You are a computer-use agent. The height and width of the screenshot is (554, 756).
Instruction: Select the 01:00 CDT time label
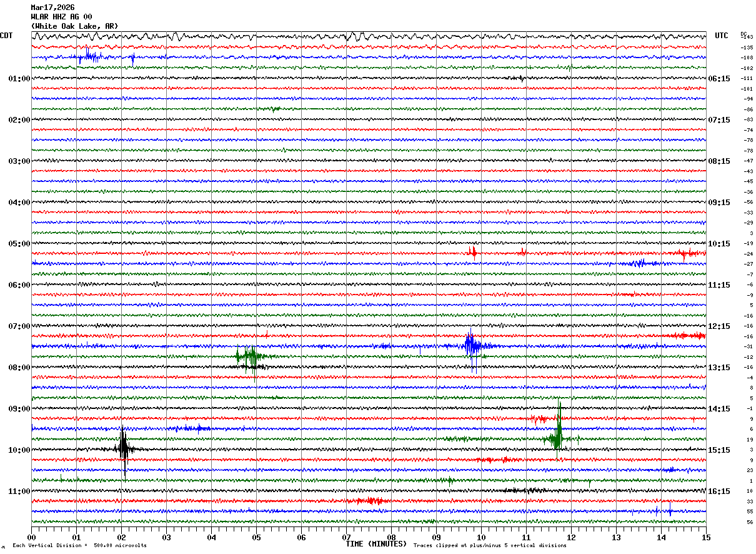(x=19, y=79)
